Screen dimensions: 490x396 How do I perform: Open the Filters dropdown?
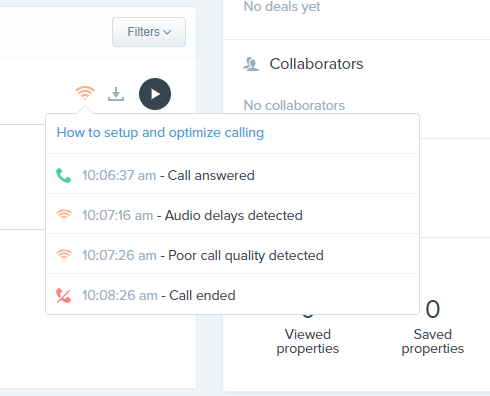tap(149, 32)
